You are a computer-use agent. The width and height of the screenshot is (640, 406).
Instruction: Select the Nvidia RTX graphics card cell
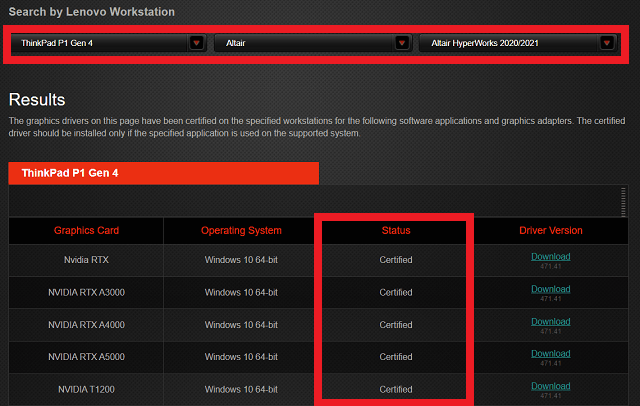point(86,260)
